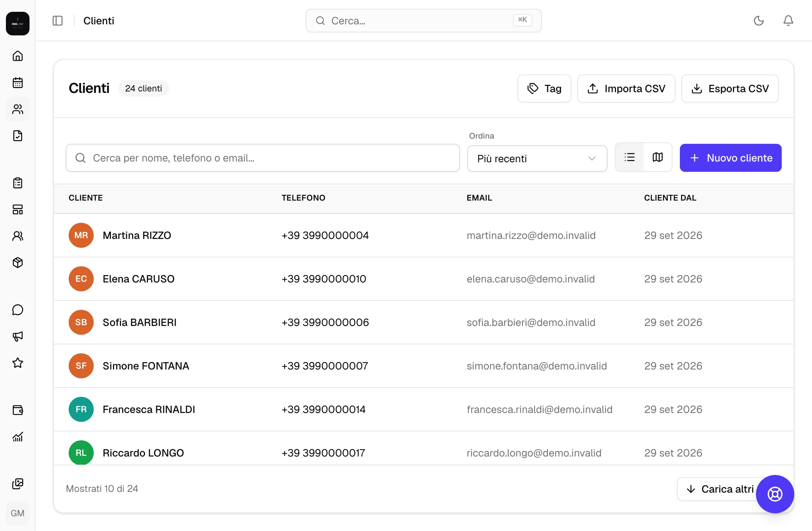812x531 pixels.
Task: Switch to map view toggle
Action: point(658,157)
